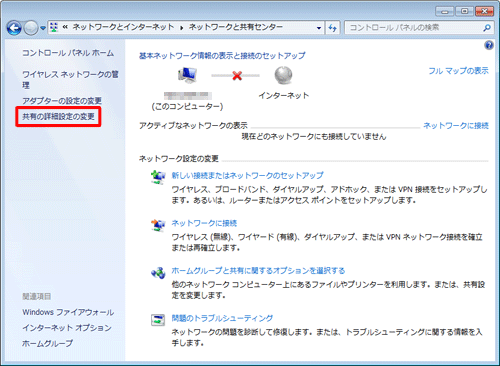The image size is (500, 366).
Task: Open help via the blue question mark
Action: 489,45
